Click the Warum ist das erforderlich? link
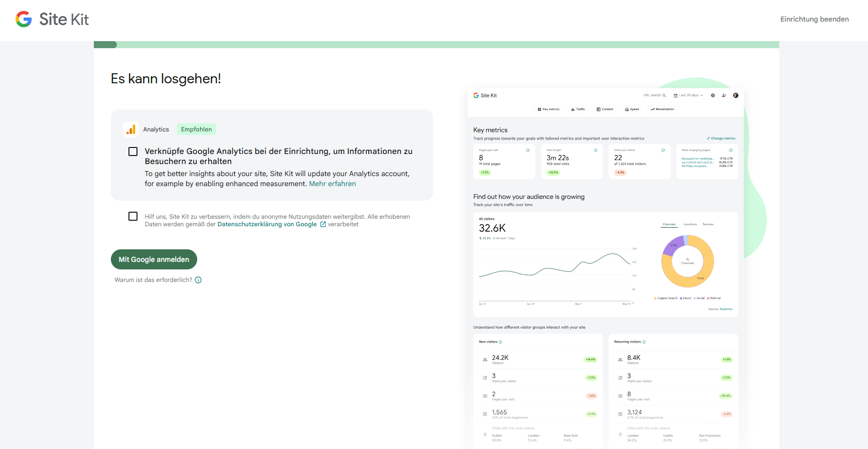 (x=154, y=280)
